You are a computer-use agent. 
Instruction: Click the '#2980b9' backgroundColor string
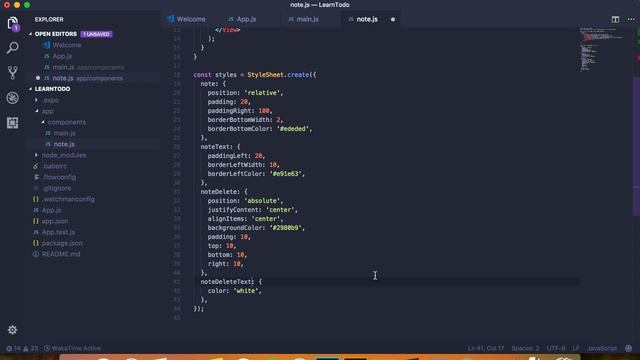tap(285, 228)
